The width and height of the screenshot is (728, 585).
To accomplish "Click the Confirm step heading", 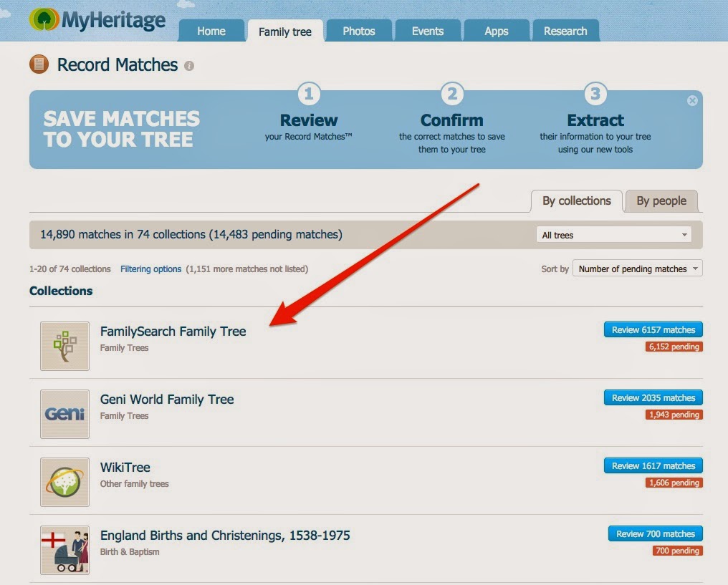I will coord(451,120).
